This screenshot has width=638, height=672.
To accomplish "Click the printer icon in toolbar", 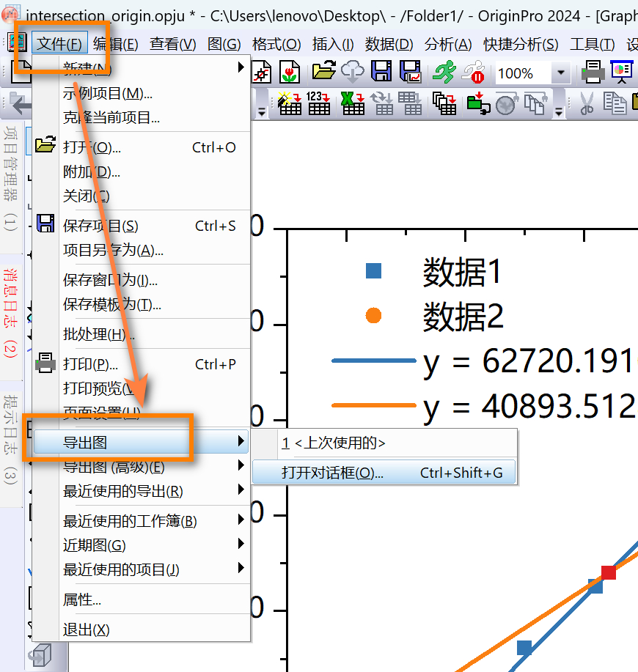I will click(593, 73).
